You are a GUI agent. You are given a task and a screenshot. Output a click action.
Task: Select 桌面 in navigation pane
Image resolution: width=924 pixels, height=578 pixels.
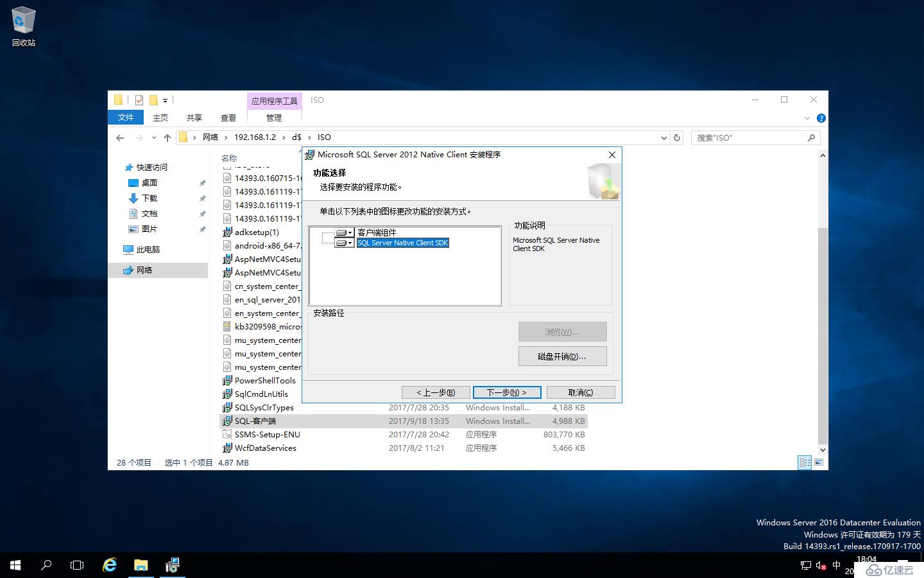pyautogui.click(x=150, y=182)
